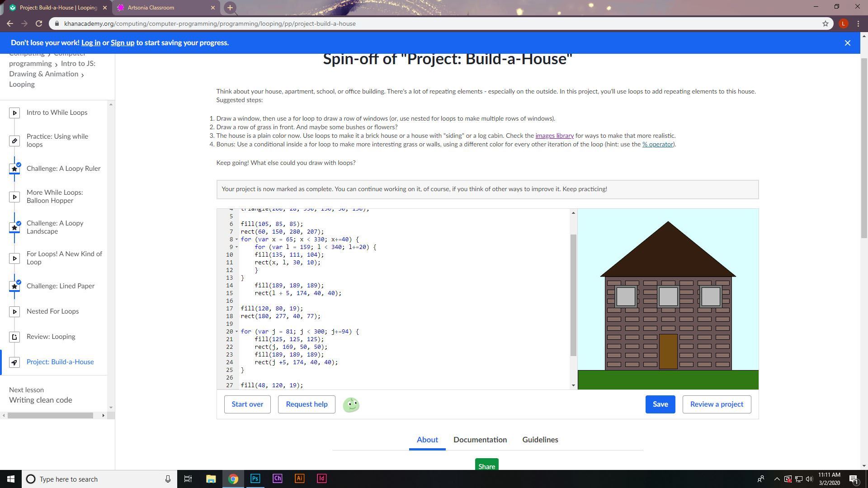Fold the for loop on line 20
Image resolution: width=868 pixels, height=488 pixels.
(236, 332)
